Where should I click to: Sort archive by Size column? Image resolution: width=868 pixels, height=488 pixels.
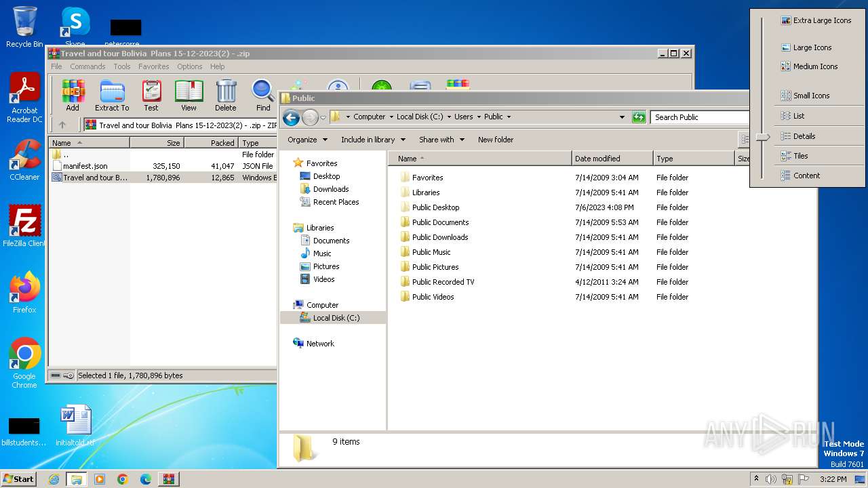pos(157,143)
